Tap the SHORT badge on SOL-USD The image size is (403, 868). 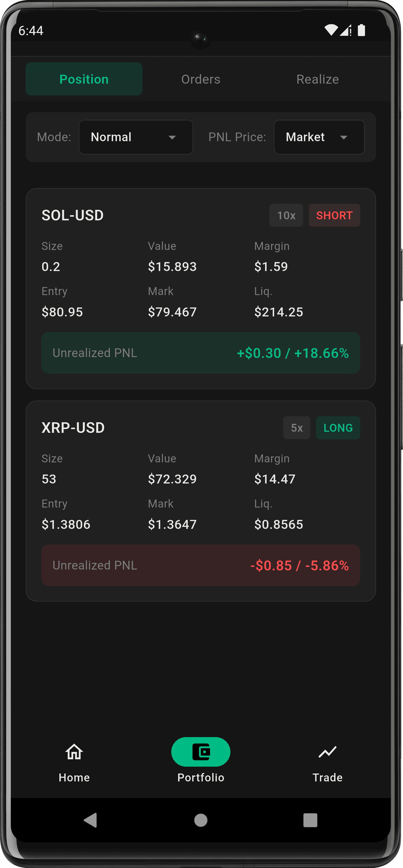[x=334, y=215]
